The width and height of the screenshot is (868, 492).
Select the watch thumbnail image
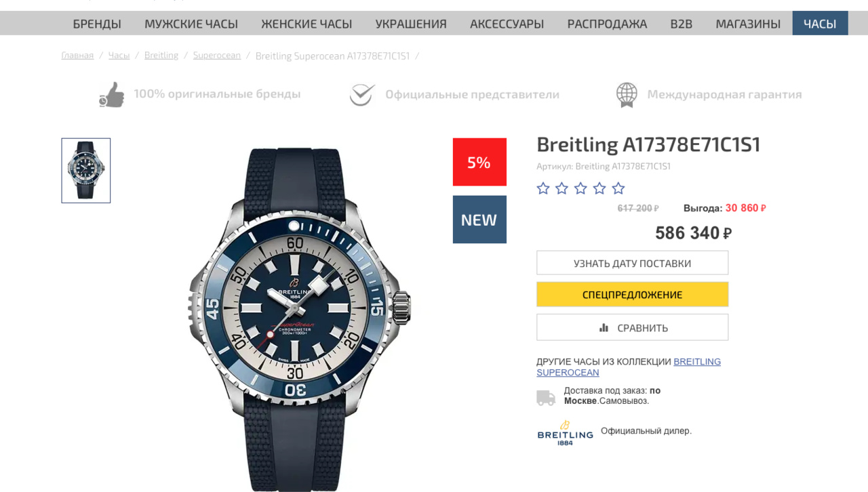tap(86, 171)
